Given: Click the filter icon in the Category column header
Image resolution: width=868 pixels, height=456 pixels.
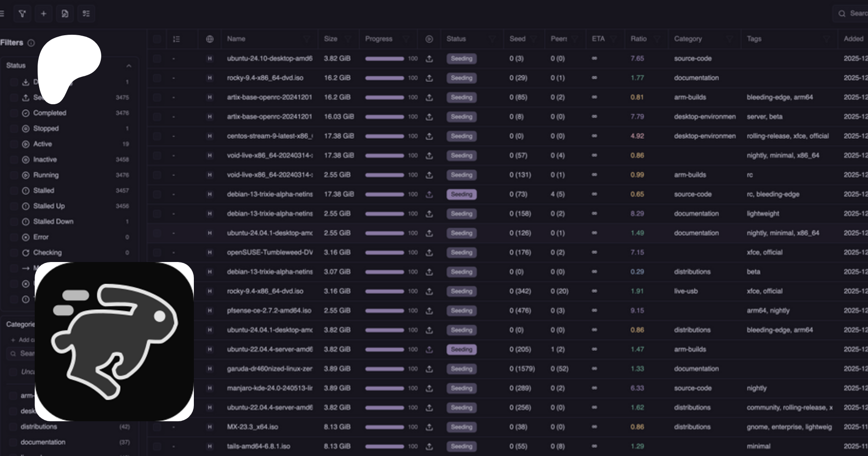Looking at the screenshot, I should click(730, 39).
